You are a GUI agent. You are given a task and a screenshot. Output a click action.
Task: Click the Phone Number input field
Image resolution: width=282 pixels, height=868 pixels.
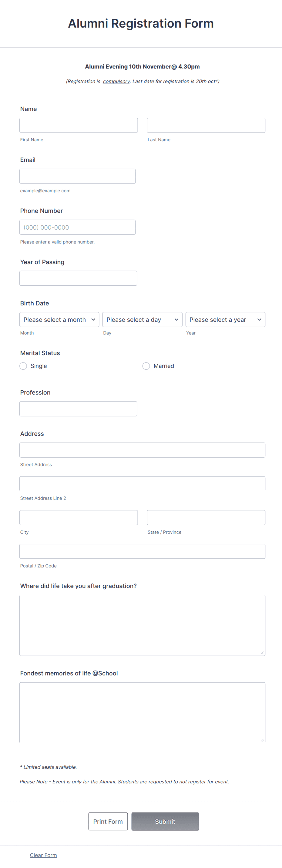click(x=78, y=227)
